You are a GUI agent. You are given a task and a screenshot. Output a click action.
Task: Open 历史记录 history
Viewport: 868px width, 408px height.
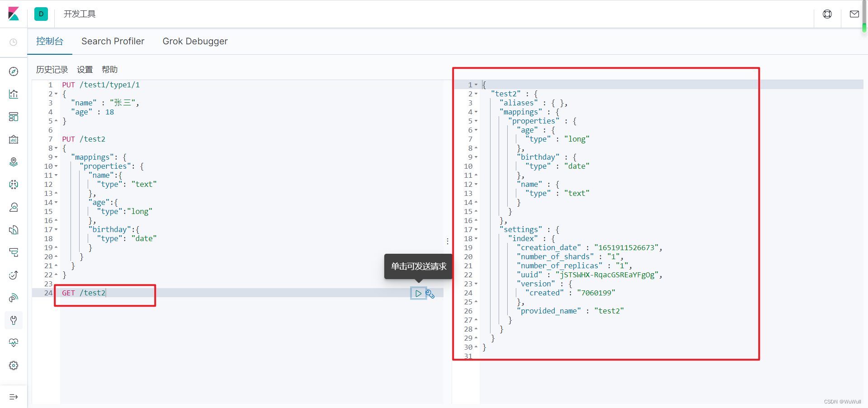52,70
